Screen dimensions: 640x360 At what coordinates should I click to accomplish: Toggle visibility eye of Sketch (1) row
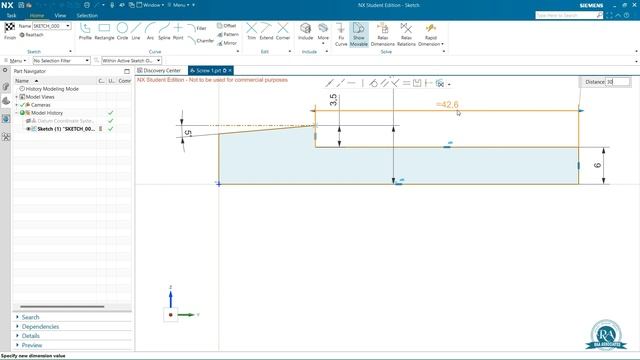tap(28, 129)
